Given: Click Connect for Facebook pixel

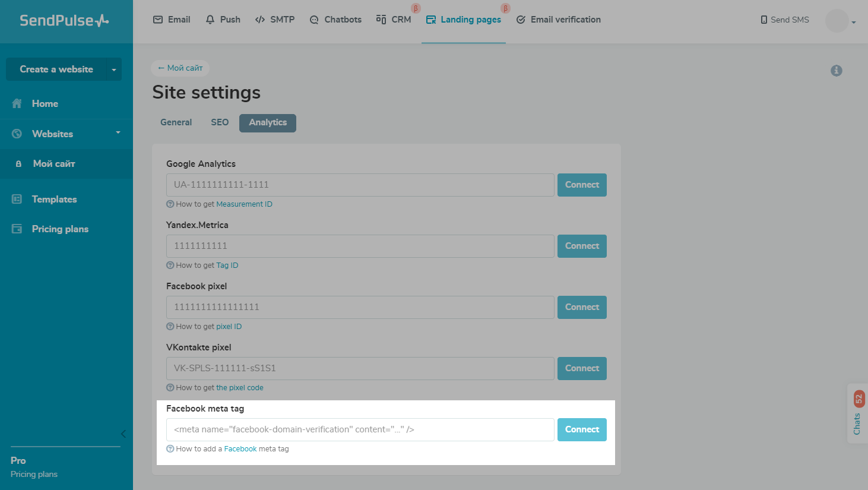Looking at the screenshot, I should click(582, 307).
